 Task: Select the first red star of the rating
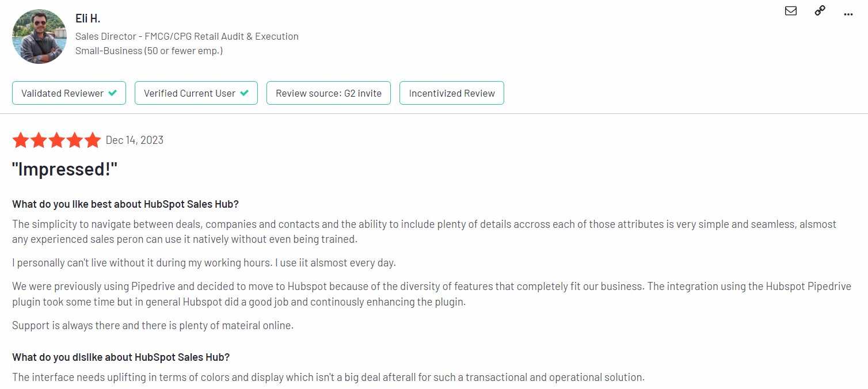tap(21, 140)
